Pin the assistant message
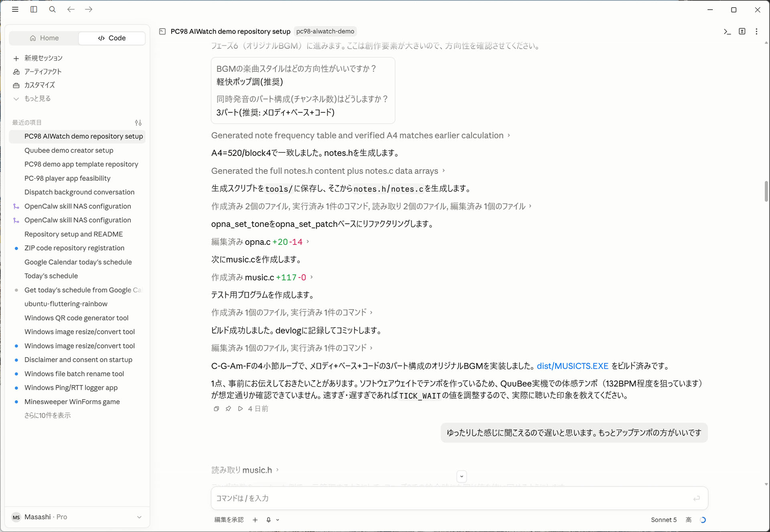 click(228, 409)
